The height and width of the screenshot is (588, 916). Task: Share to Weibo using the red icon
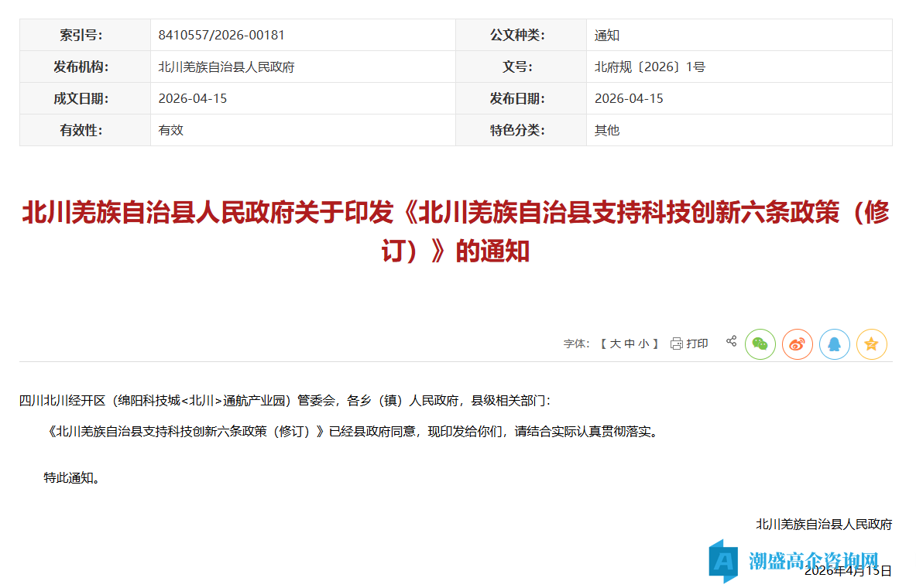(798, 344)
